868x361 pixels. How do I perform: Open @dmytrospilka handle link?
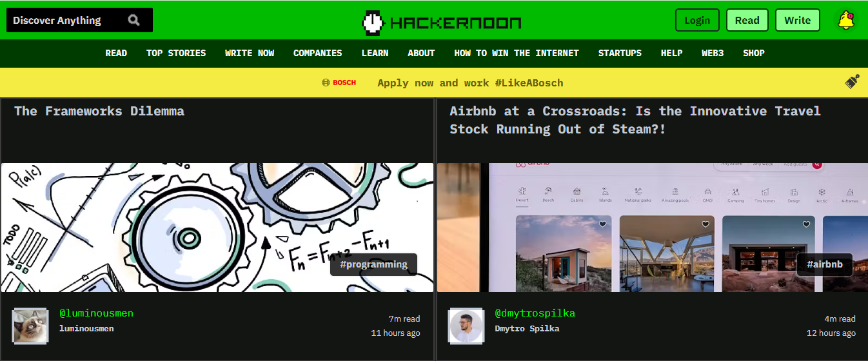click(x=535, y=313)
